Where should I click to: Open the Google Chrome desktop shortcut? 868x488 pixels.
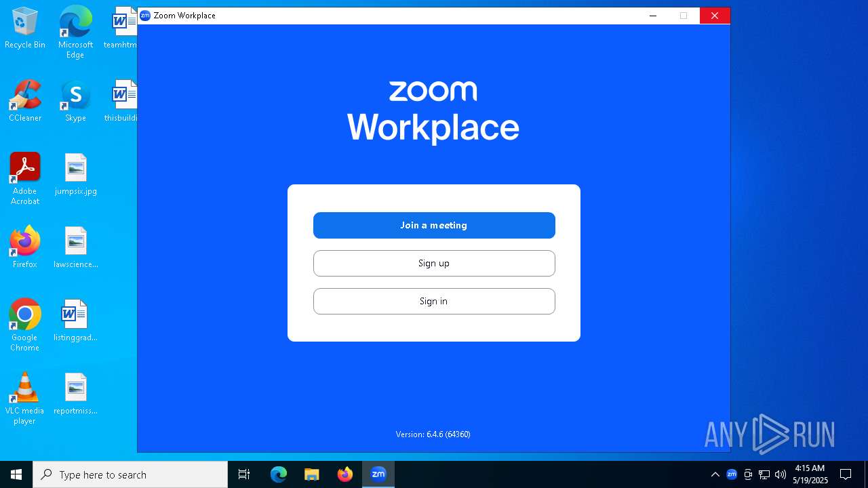[25, 325]
